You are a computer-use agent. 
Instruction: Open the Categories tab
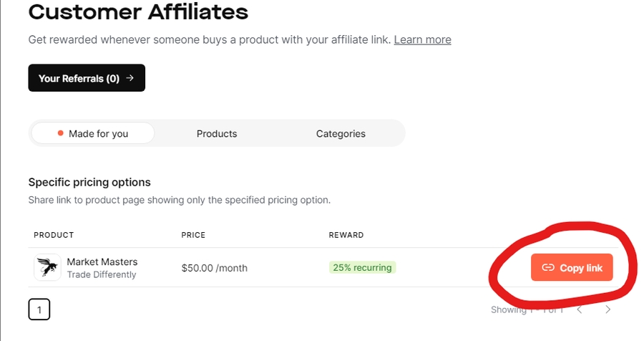341,133
